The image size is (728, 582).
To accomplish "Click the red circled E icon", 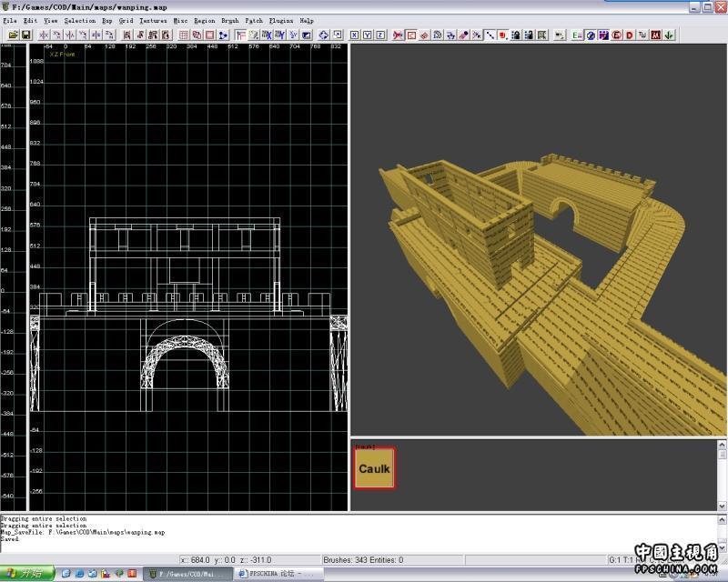I will point(617,35).
